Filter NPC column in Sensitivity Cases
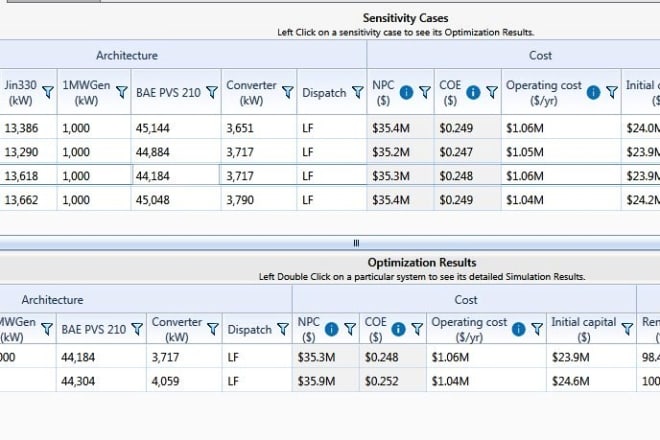The height and width of the screenshot is (440, 660). pyautogui.click(x=425, y=92)
